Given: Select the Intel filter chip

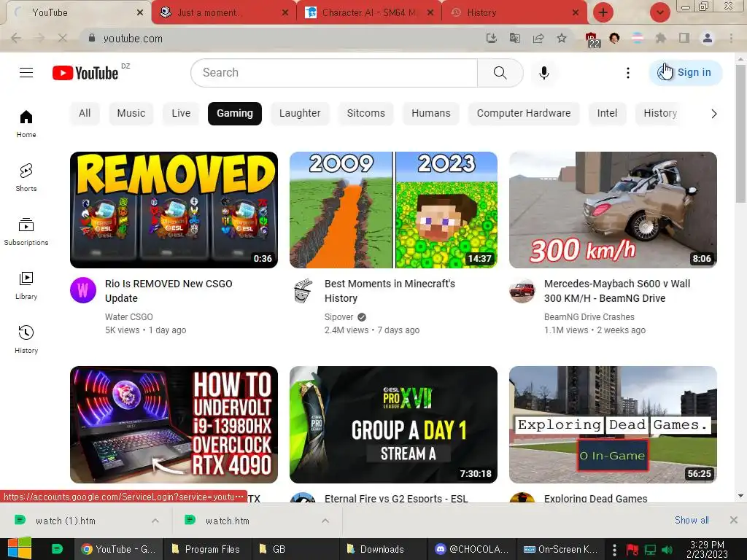Looking at the screenshot, I should [x=607, y=113].
